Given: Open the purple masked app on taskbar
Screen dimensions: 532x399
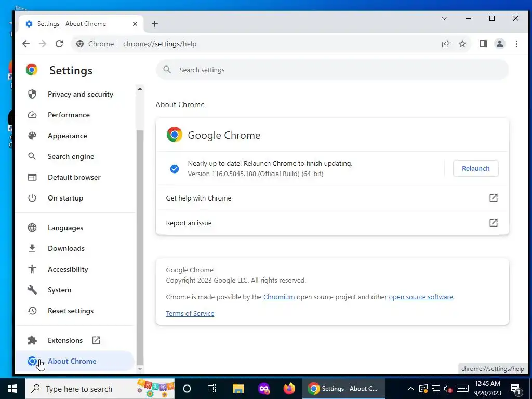Looking at the screenshot, I should point(263,389).
